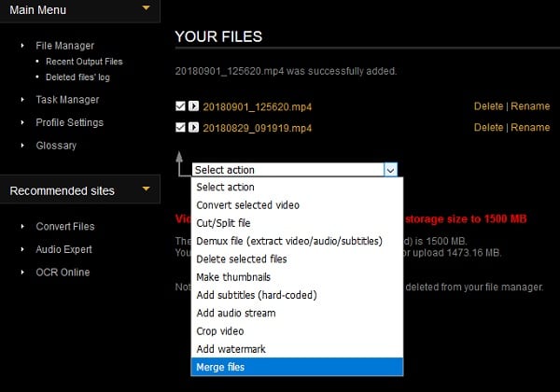Open Recent Output Files link
Screen dimensions: 560x392
[x=85, y=62]
